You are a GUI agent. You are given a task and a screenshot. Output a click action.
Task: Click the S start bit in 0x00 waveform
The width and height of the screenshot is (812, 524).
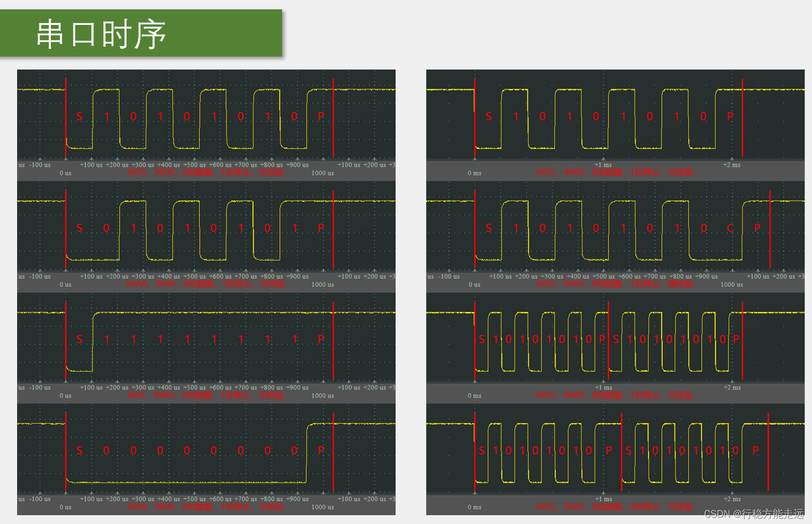[x=79, y=451]
